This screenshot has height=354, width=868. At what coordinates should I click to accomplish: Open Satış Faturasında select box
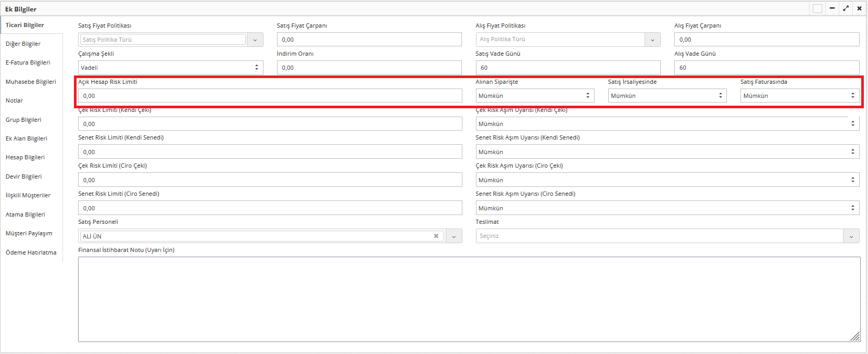[x=799, y=96]
